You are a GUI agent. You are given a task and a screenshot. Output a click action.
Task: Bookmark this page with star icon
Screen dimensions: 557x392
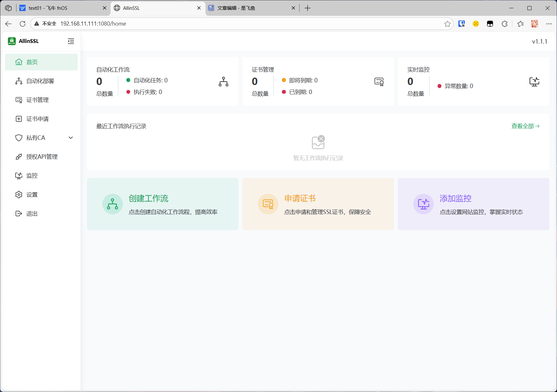(x=447, y=24)
